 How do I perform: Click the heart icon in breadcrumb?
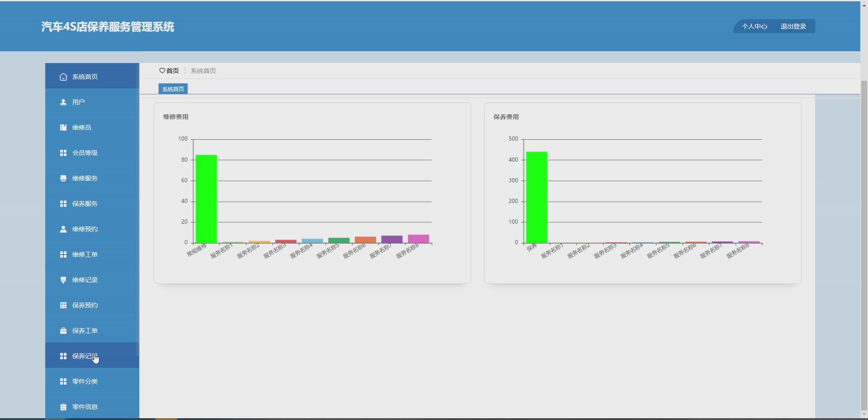(162, 71)
